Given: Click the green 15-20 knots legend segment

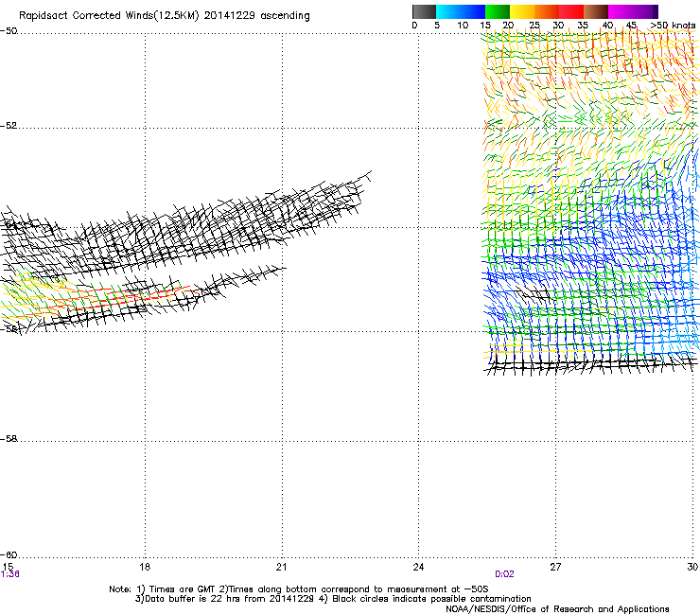Looking at the screenshot, I should pyautogui.click(x=498, y=11).
